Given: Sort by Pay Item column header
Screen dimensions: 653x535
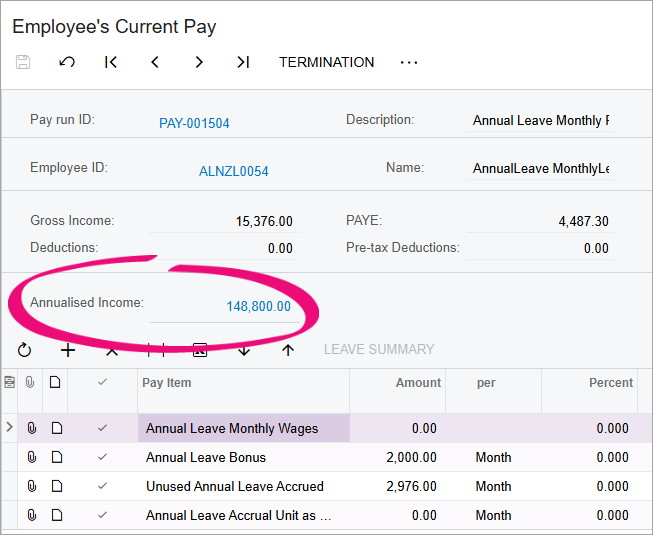Looking at the screenshot, I should [x=167, y=383].
